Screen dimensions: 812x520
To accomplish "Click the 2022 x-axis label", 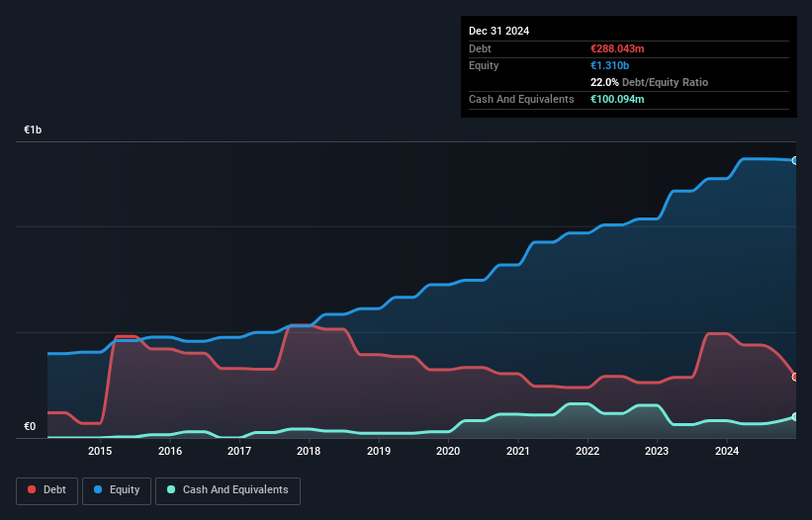I will pyautogui.click(x=587, y=451).
